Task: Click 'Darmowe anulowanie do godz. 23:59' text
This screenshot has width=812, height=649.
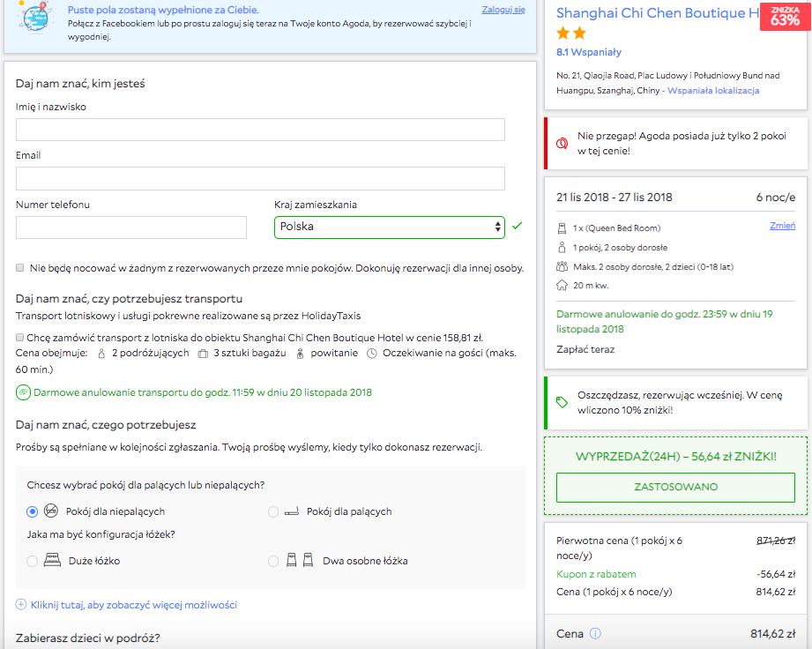Action: coord(665,321)
